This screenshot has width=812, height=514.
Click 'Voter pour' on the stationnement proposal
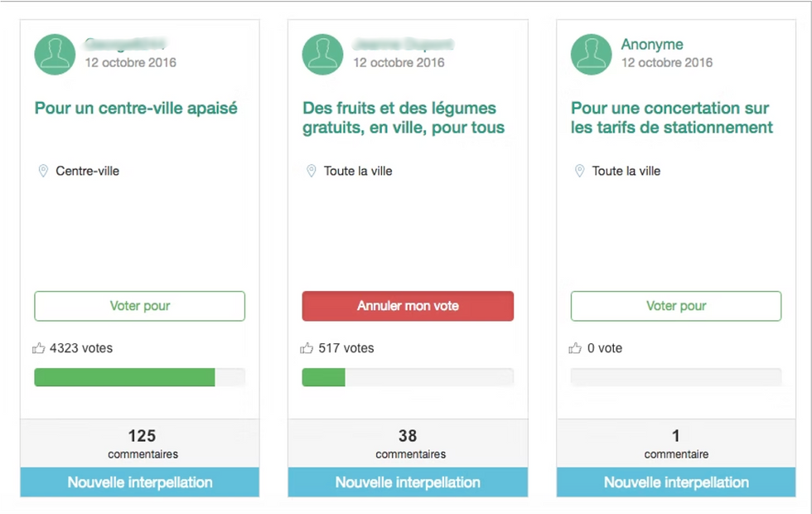coord(675,306)
